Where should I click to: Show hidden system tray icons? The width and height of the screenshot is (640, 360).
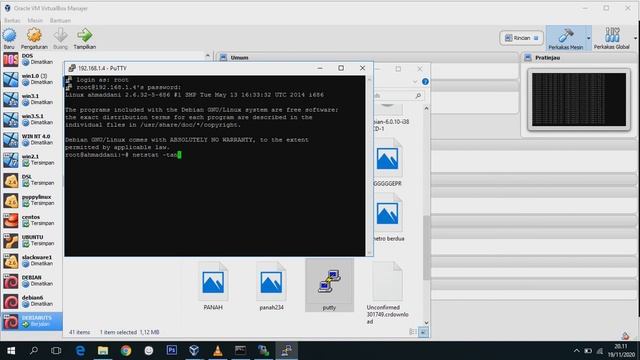(576, 351)
